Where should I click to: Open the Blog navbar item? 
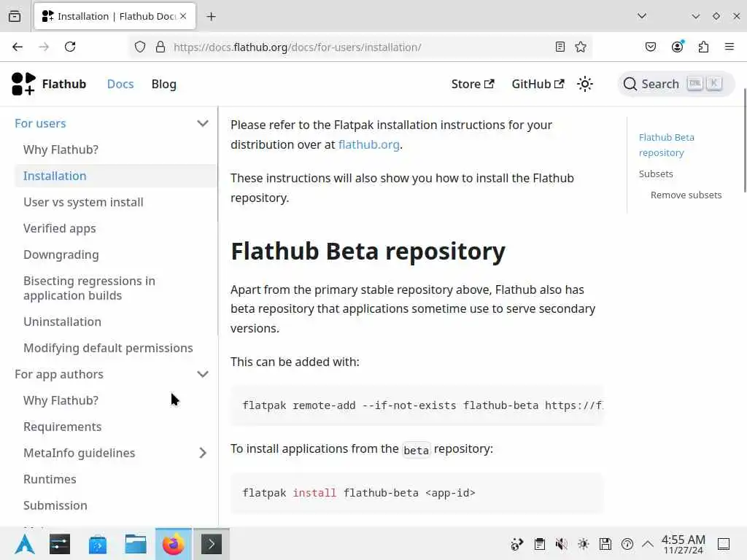[x=164, y=84]
